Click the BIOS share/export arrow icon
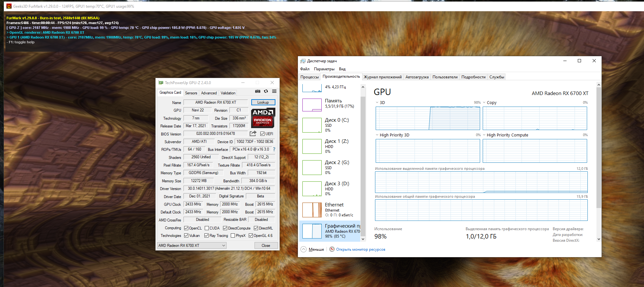 coord(253,134)
